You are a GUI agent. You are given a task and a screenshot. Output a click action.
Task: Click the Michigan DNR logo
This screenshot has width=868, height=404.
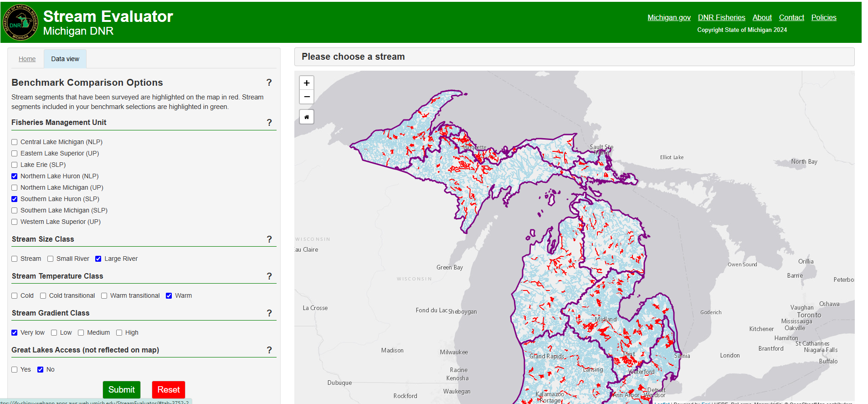point(21,22)
